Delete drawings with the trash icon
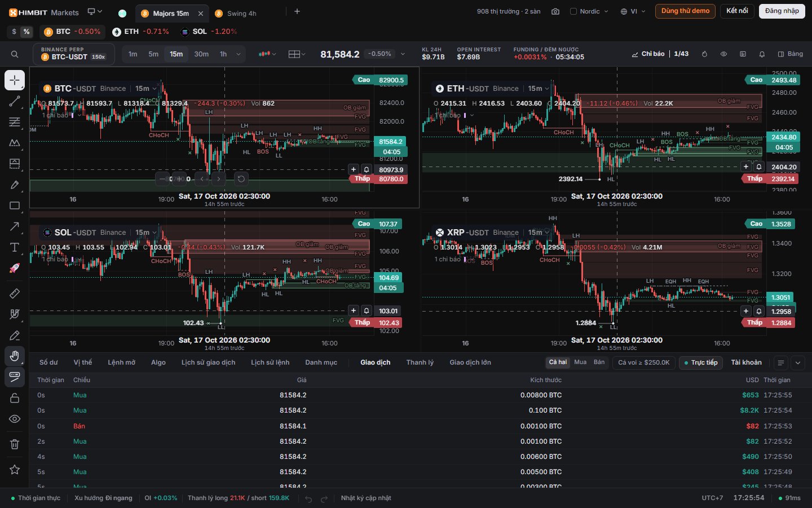The width and height of the screenshot is (812, 508). pos(15,444)
